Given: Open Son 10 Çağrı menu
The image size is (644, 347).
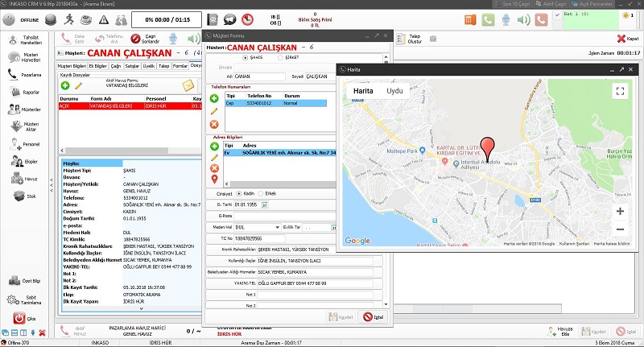Looking at the screenshot, I should point(513,4).
